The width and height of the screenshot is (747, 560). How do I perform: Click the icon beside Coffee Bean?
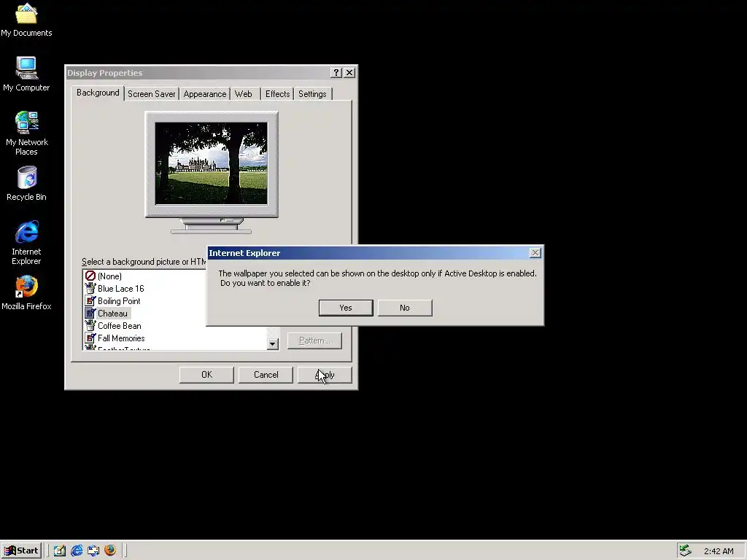click(x=90, y=325)
